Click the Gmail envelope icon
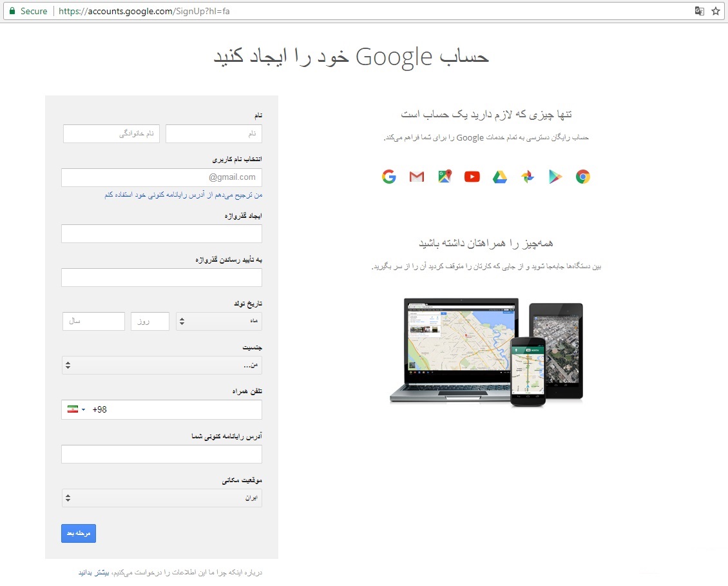This screenshot has height=586, width=728. [x=416, y=177]
